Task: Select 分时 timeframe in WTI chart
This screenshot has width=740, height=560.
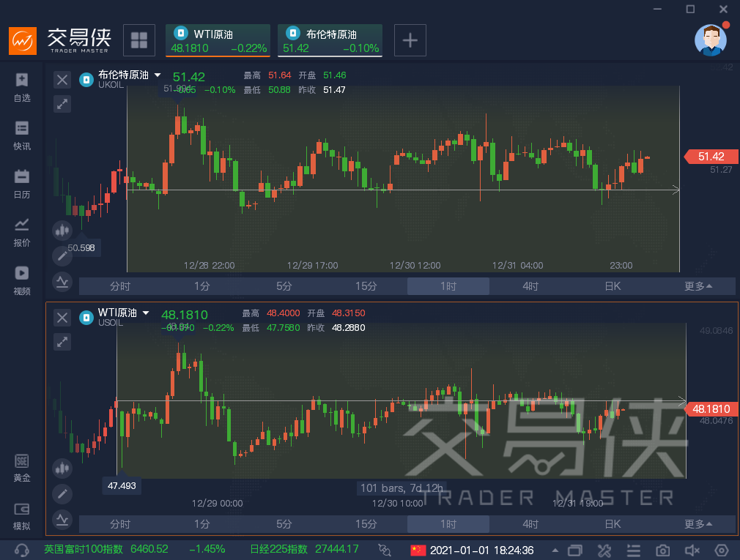Action: (x=120, y=524)
